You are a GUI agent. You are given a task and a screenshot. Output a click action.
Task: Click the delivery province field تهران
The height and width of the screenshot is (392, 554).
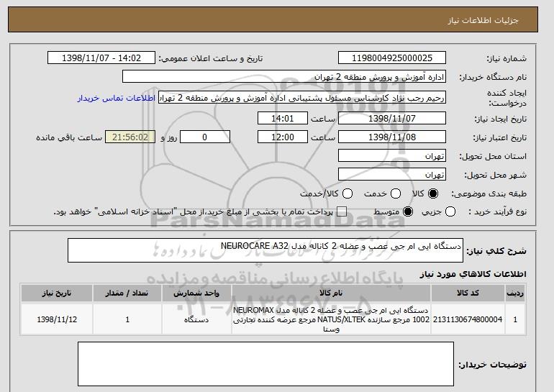(392, 156)
